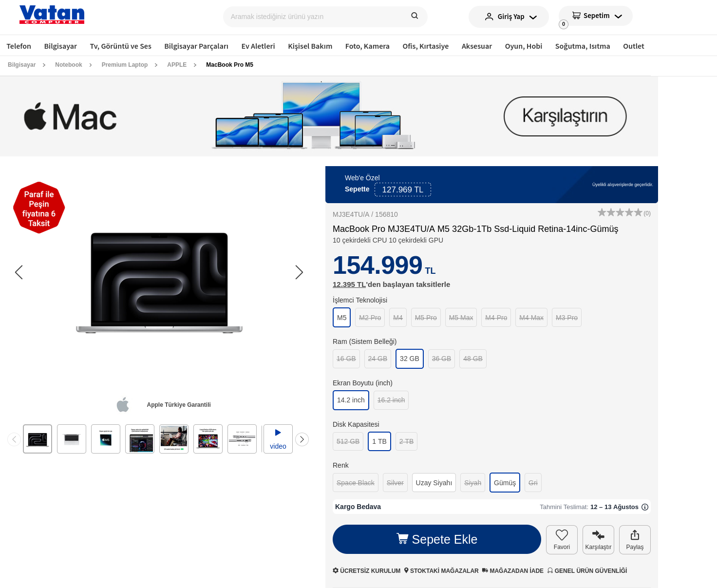Image resolution: width=717 pixels, height=588 pixels.
Task: Click the delivery info circle icon
Action: click(x=645, y=507)
